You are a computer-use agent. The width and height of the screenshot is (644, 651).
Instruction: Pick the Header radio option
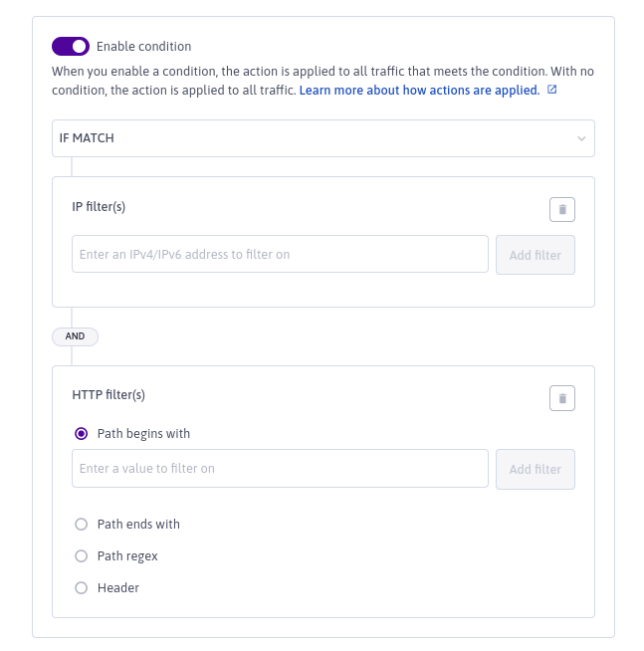pos(82,588)
